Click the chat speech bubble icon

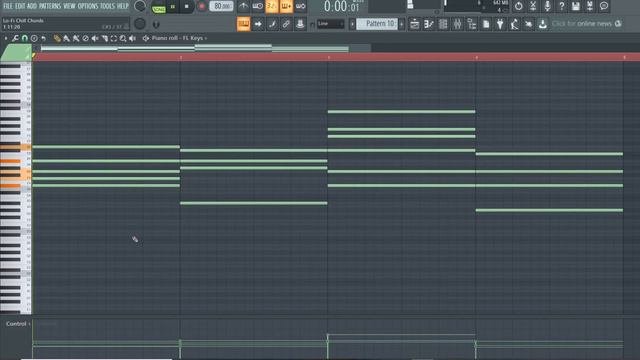[x=604, y=6]
